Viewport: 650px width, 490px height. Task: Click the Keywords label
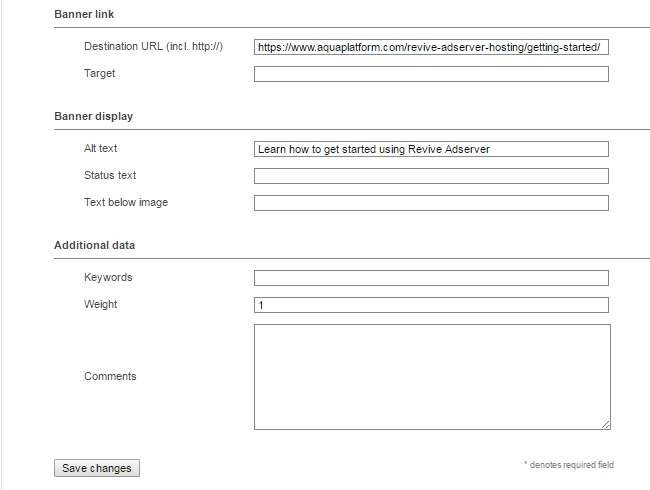point(108,277)
